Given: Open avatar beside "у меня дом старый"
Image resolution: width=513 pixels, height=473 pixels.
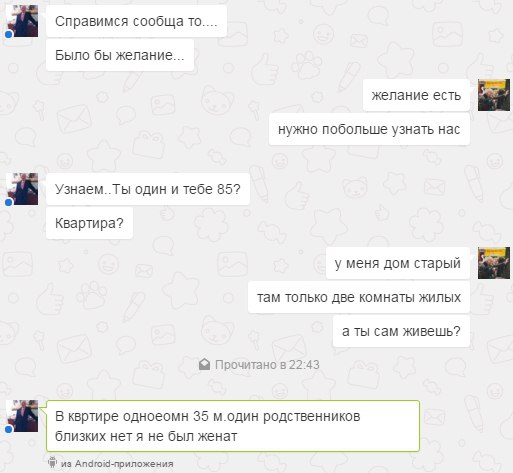Looking at the screenshot, I should point(494,263).
